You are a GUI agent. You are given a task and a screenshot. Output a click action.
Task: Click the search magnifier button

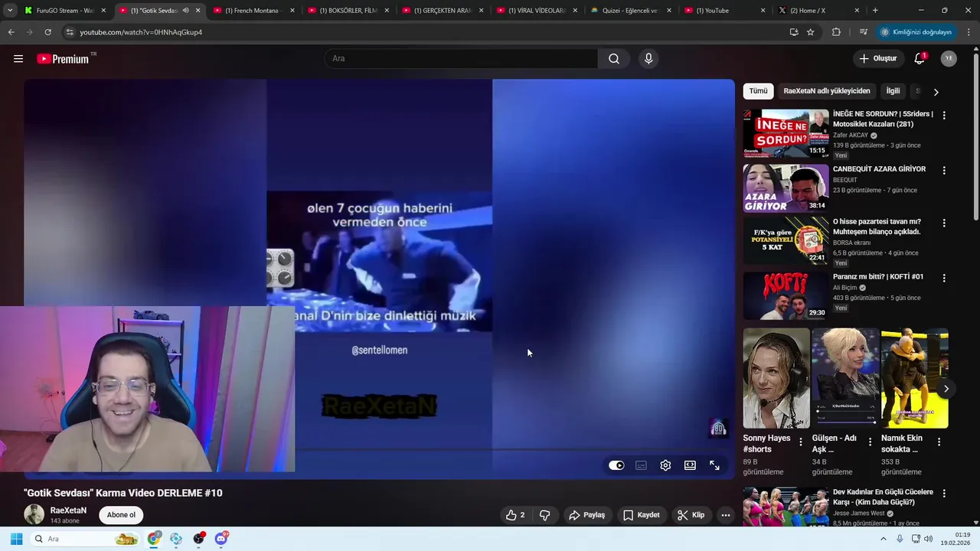(x=614, y=59)
